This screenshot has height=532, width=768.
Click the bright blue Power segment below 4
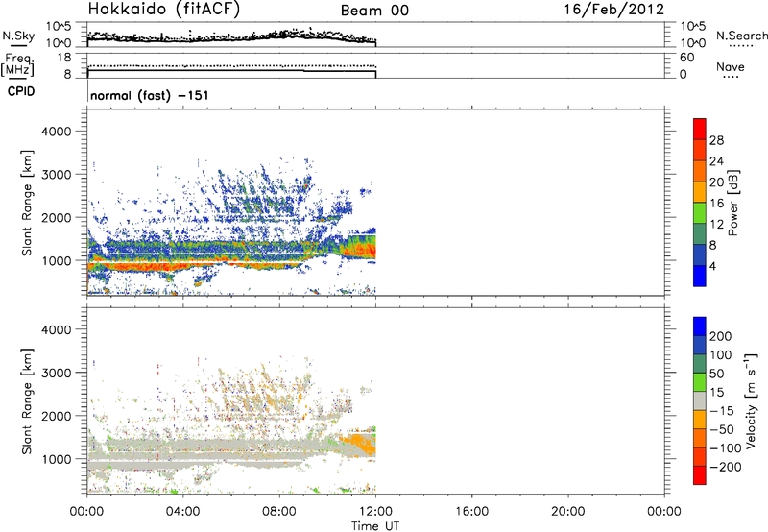pyautogui.click(x=700, y=276)
